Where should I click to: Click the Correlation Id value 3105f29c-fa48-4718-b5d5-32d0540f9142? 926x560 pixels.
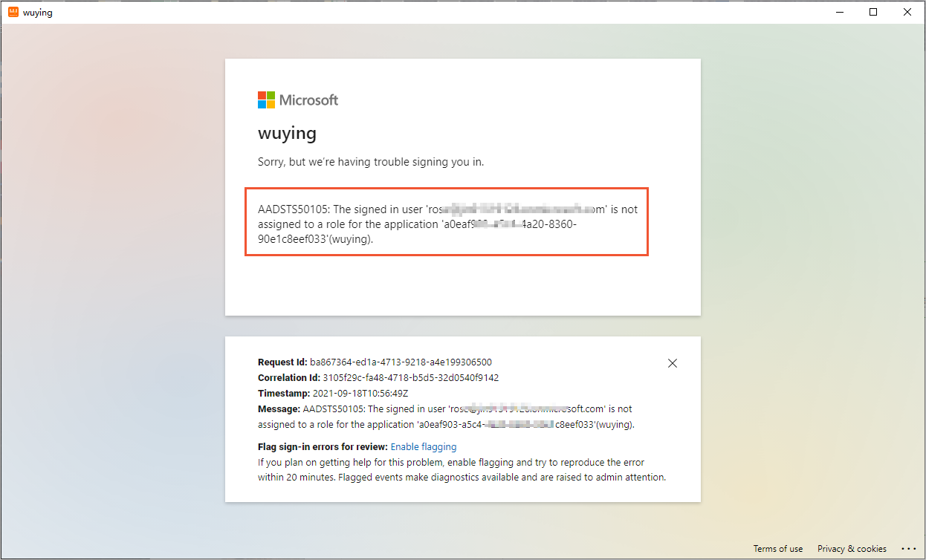[410, 378]
